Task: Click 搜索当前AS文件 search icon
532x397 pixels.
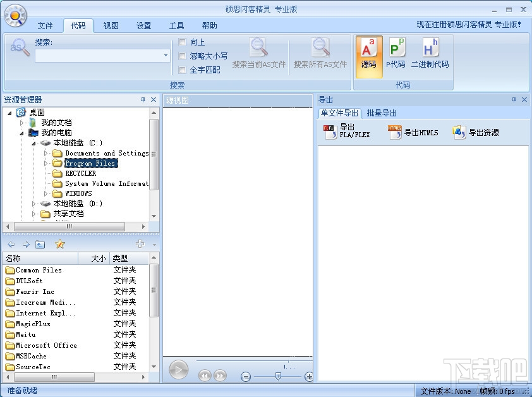Action: [x=259, y=48]
